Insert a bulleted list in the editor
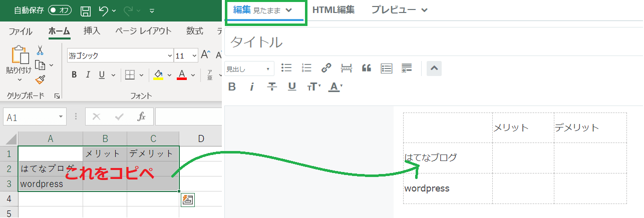The image size is (644, 218). pyautogui.click(x=286, y=68)
